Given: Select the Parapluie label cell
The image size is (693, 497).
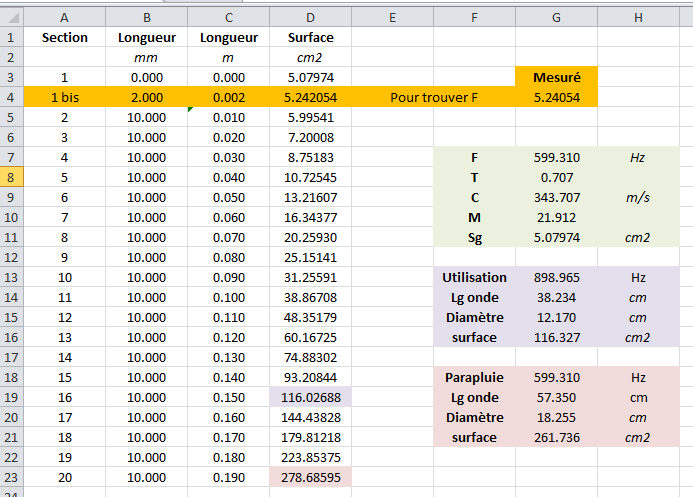Looking at the screenshot, I should pos(474,377).
